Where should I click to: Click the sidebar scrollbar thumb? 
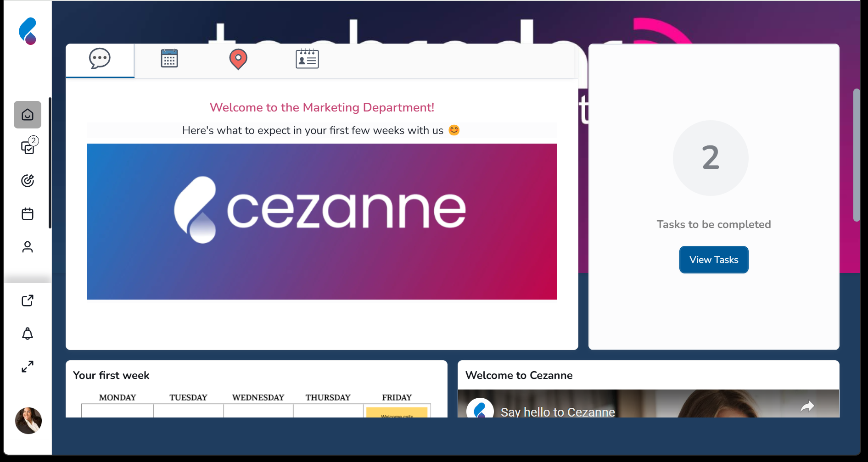50,163
